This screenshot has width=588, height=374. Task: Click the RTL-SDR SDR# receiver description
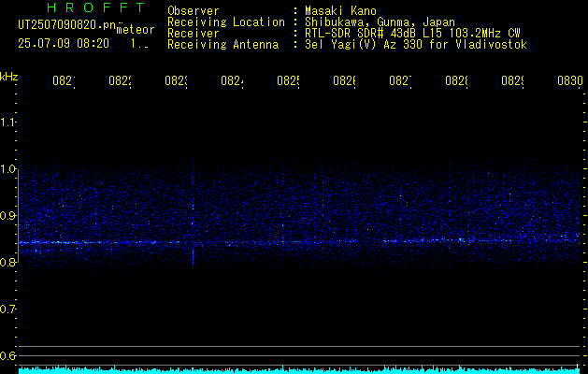click(x=412, y=34)
